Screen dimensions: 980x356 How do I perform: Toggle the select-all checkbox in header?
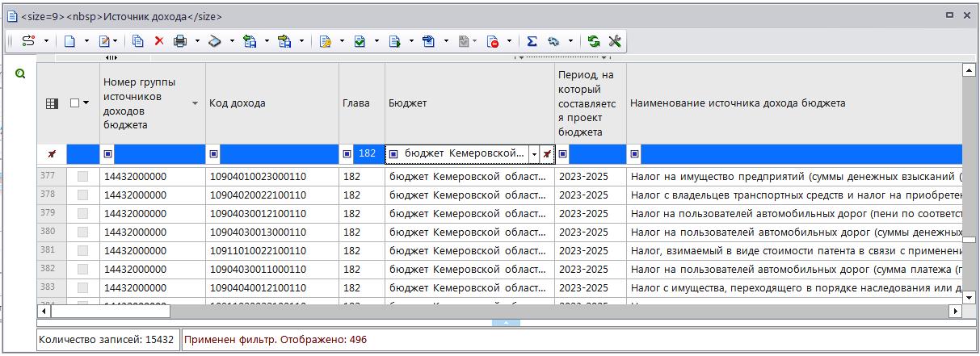76,103
